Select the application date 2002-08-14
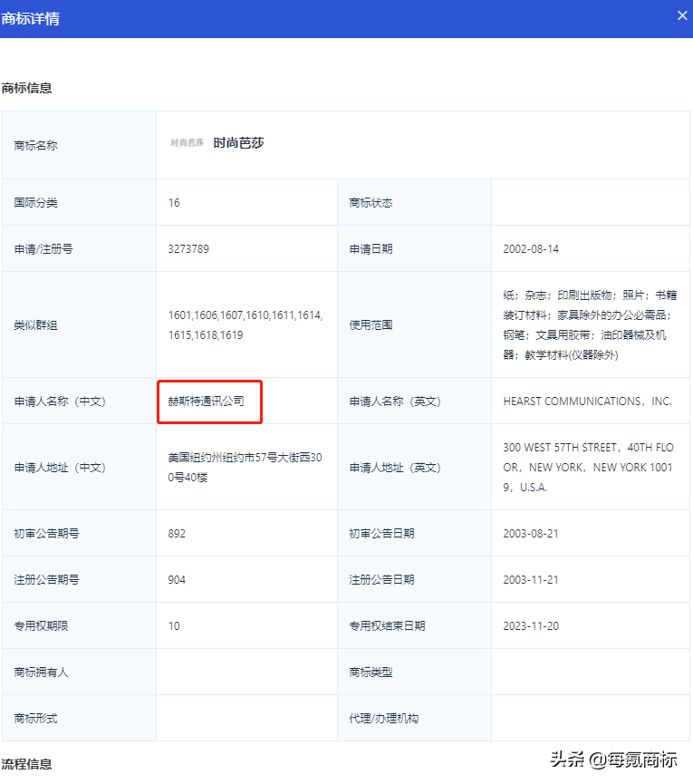 point(533,248)
